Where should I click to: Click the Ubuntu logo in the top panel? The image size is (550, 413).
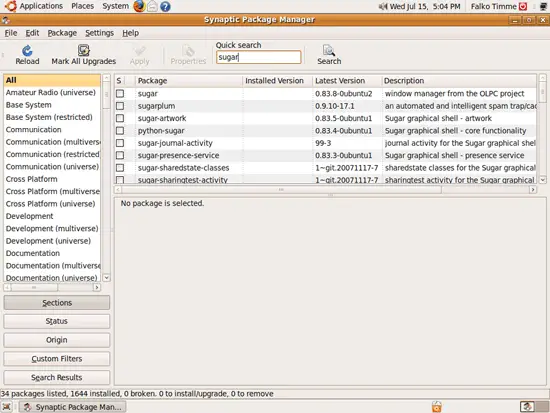point(11,6)
